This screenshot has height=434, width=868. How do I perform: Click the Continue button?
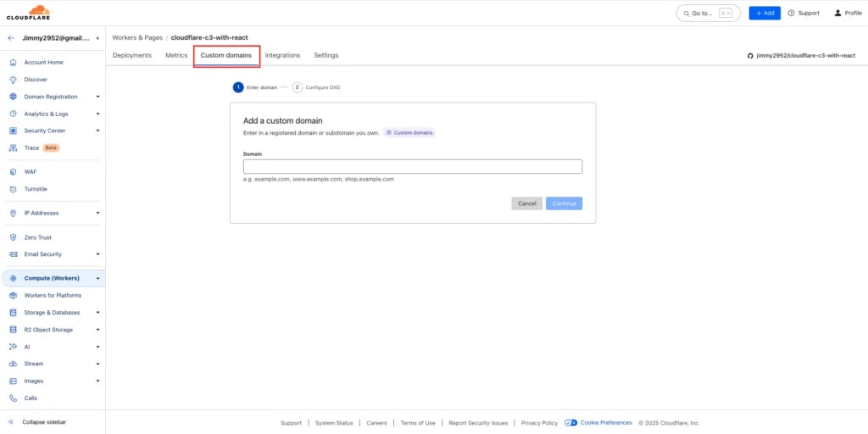(564, 203)
